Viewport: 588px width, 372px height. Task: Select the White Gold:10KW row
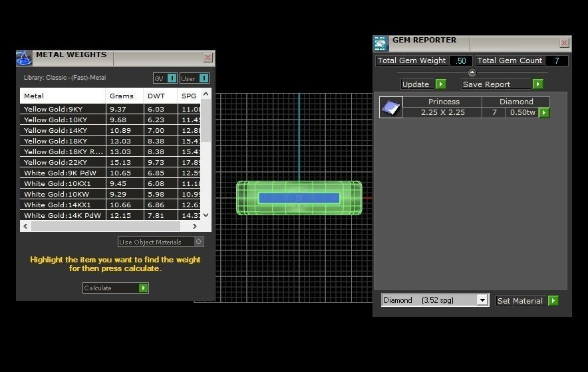pos(110,194)
